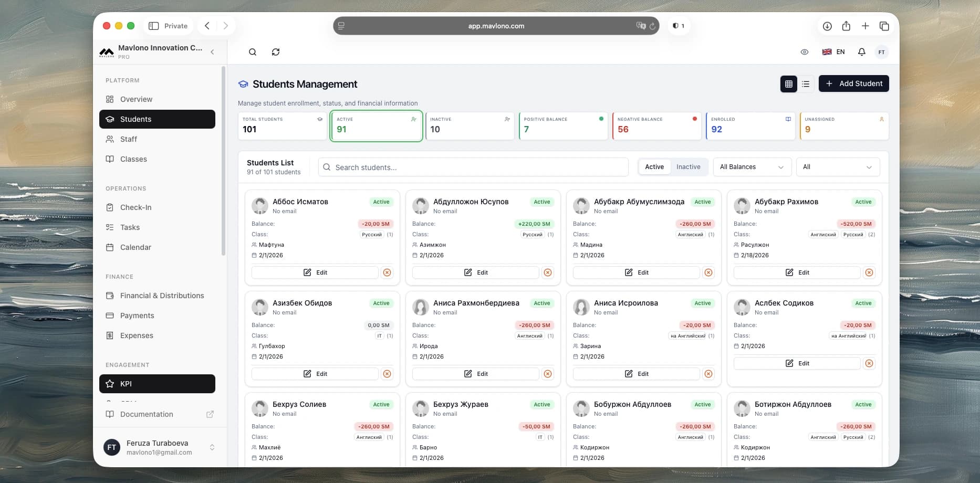The height and width of the screenshot is (483, 980).
Task: Open the notifications bell
Action: tap(861, 52)
